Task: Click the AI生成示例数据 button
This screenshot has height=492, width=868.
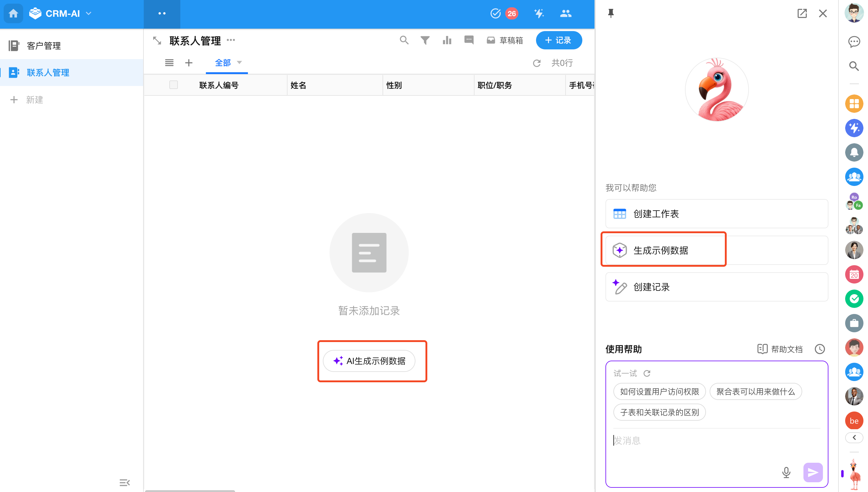Action: [x=369, y=361]
